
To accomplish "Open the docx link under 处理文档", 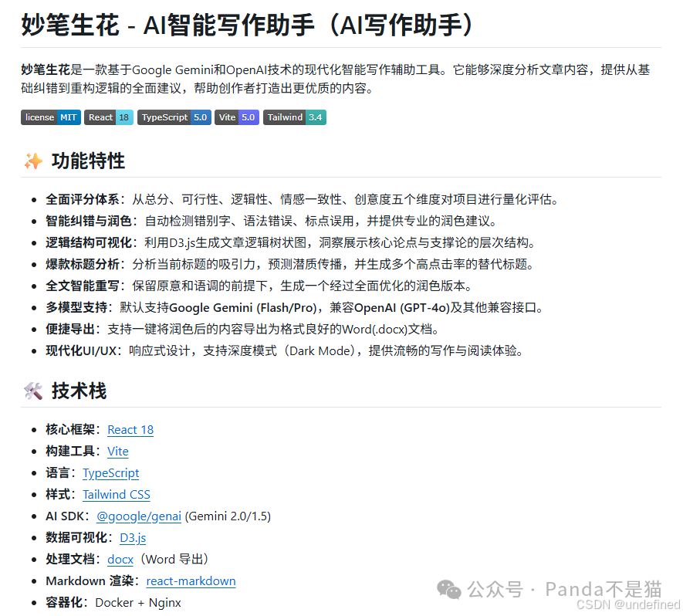I will [120, 560].
